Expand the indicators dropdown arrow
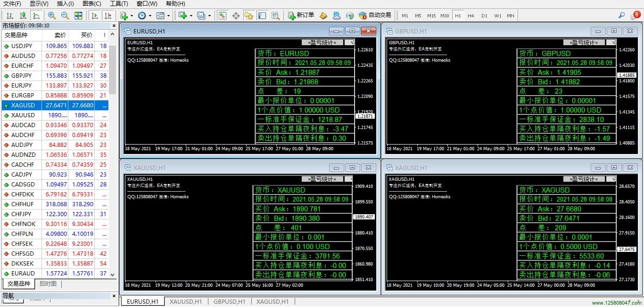The width and height of the screenshot is (644, 307). click(x=131, y=16)
